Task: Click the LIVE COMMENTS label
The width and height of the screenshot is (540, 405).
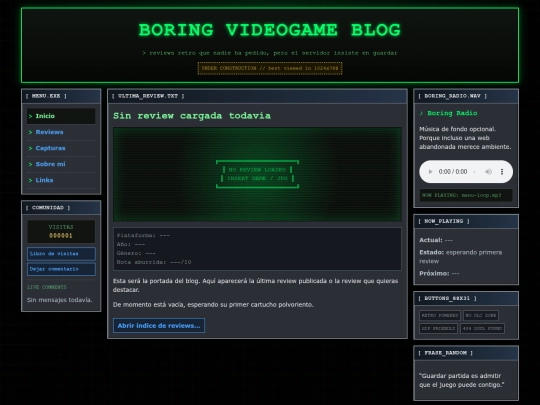Action: click(x=46, y=287)
